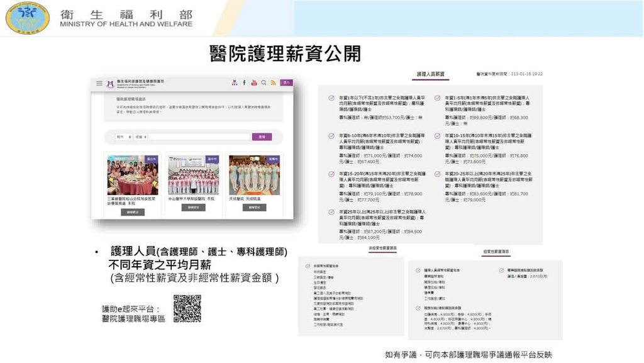644x363 pixels.
Task: Expand the county/city dropdown
Action: pos(123,137)
